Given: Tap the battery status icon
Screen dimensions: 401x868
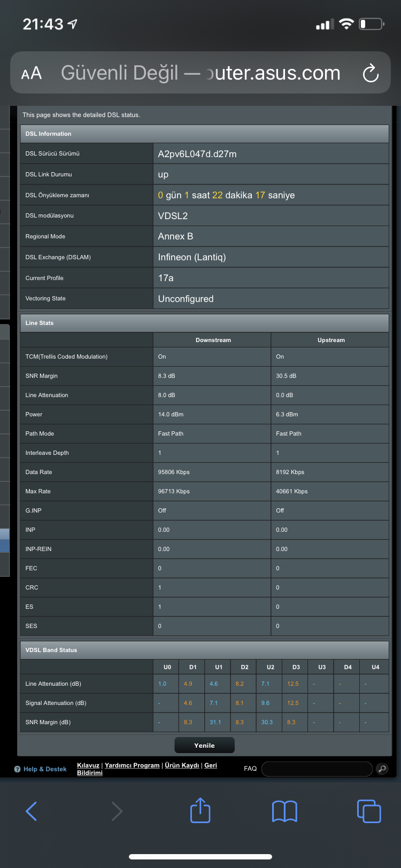Looking at the screenshot, I should point(372,24).
